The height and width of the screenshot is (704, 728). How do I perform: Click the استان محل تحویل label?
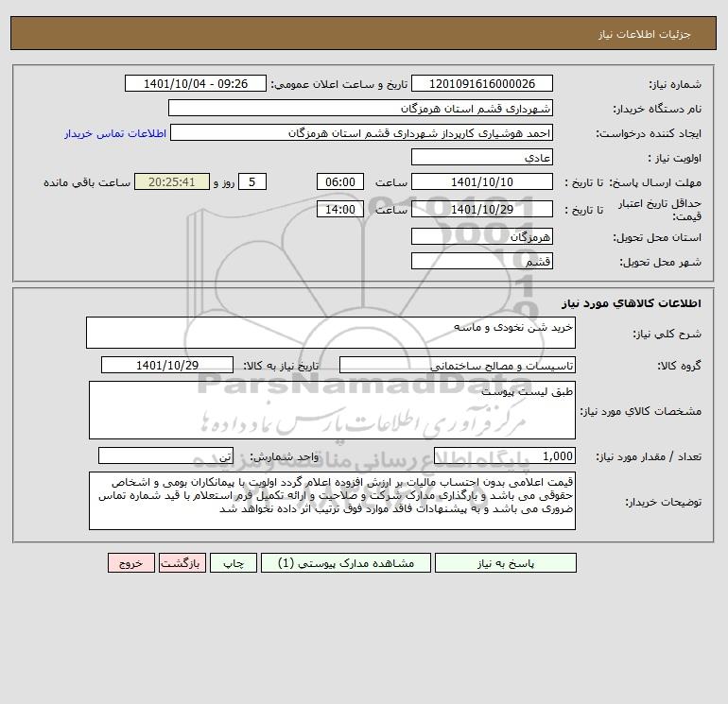point(657,237)
